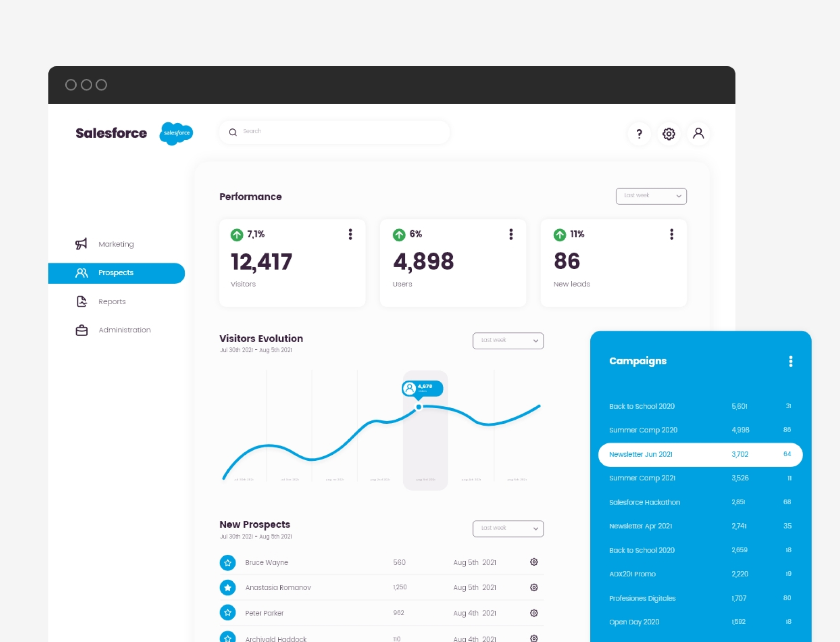Toggle the star next to Peter Parker
The image size is (840, 642).
point(228,613)
